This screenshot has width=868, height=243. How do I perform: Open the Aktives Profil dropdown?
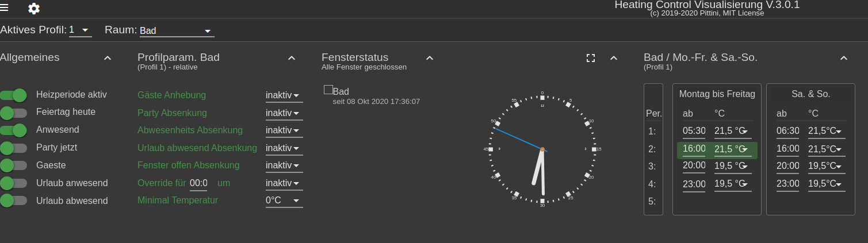click(81, 30)
